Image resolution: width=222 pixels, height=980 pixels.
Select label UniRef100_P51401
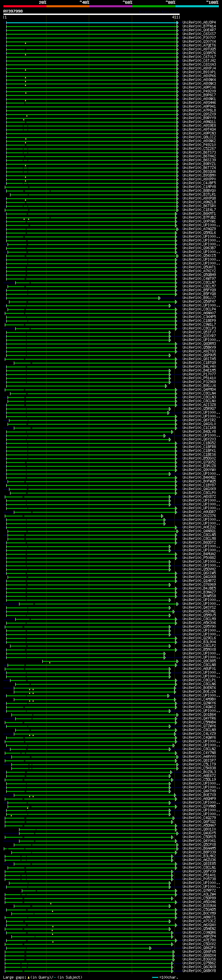click(199, 875)
